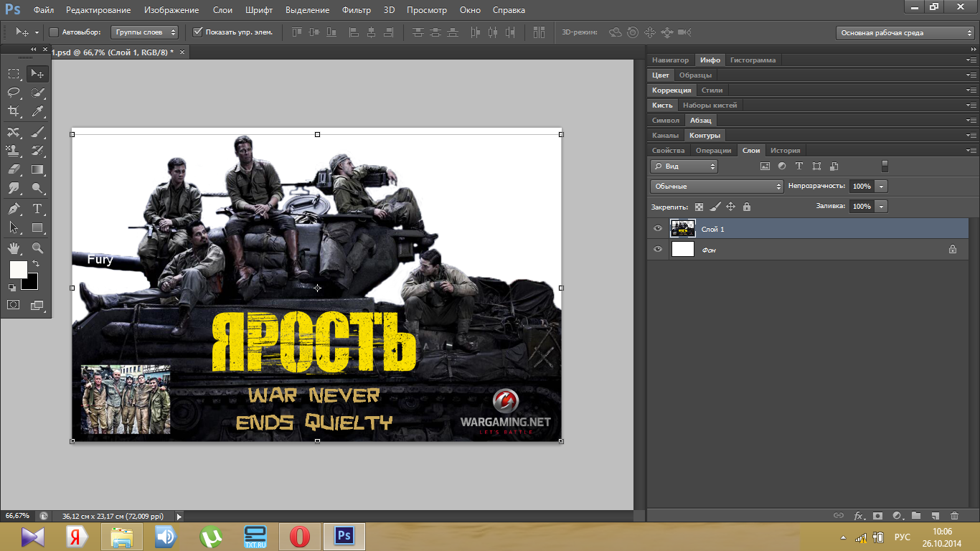Select the Quick Selection tool
Viewport: 980px width, 551px height.
pyautogui.click(x=37, y=93)
